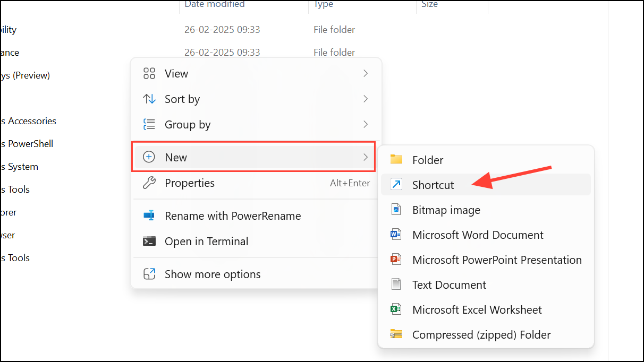Screen dimensions: 644x362
Task: Sort by the Size column header
Action: 429,4
